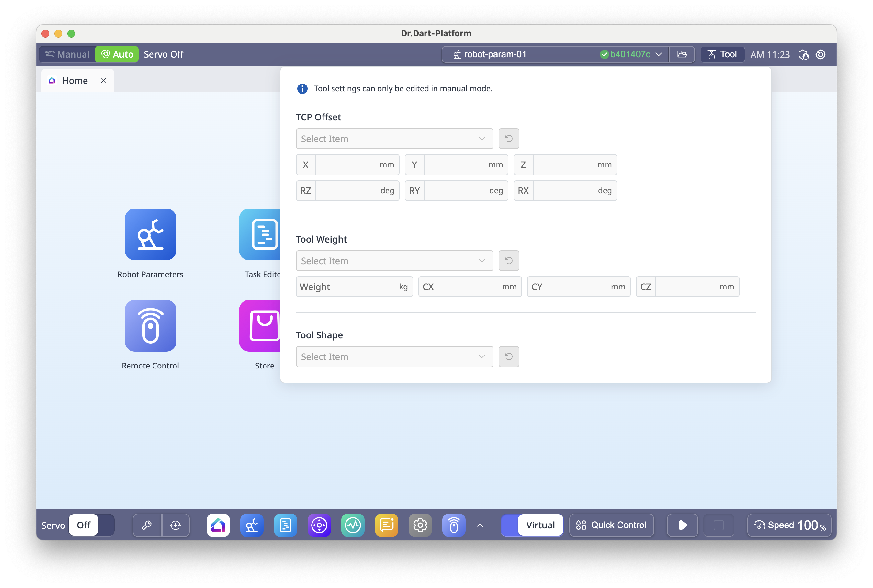Switch to Manual mode
This screenshot has width=873, height=588.
[67, 54]
